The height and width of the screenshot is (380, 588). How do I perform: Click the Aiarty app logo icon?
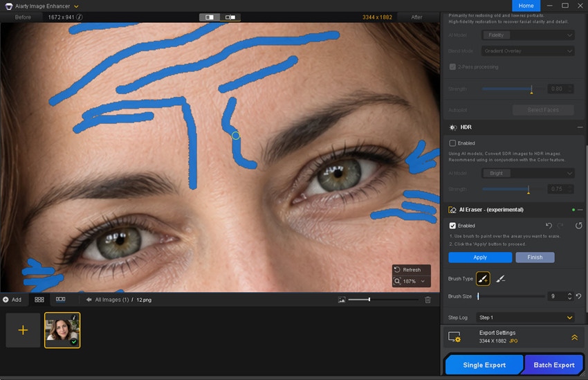8,6
